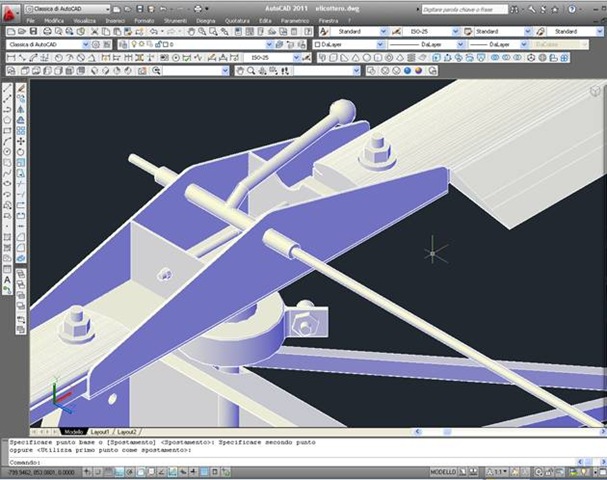
Task: Toggle the MODELLO space button in status bar
Action: [444, 470]
